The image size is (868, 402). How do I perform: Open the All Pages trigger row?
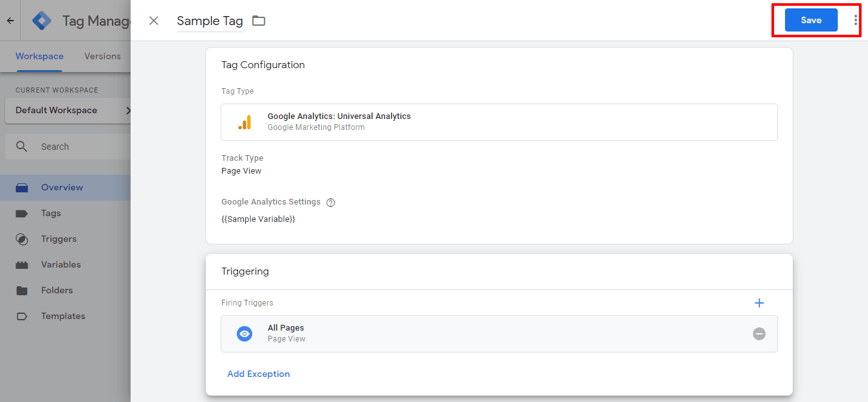click(499, 334)
